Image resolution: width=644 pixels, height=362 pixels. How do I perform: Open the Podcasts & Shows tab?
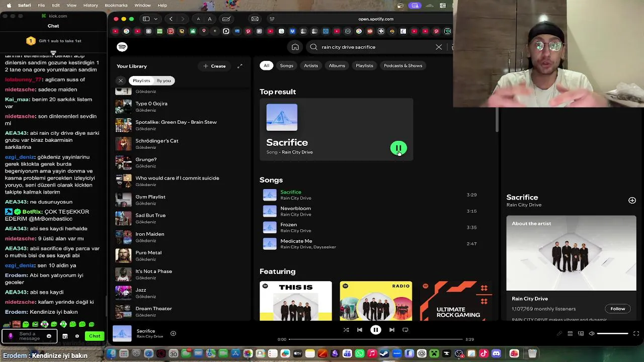coord(403,65)
